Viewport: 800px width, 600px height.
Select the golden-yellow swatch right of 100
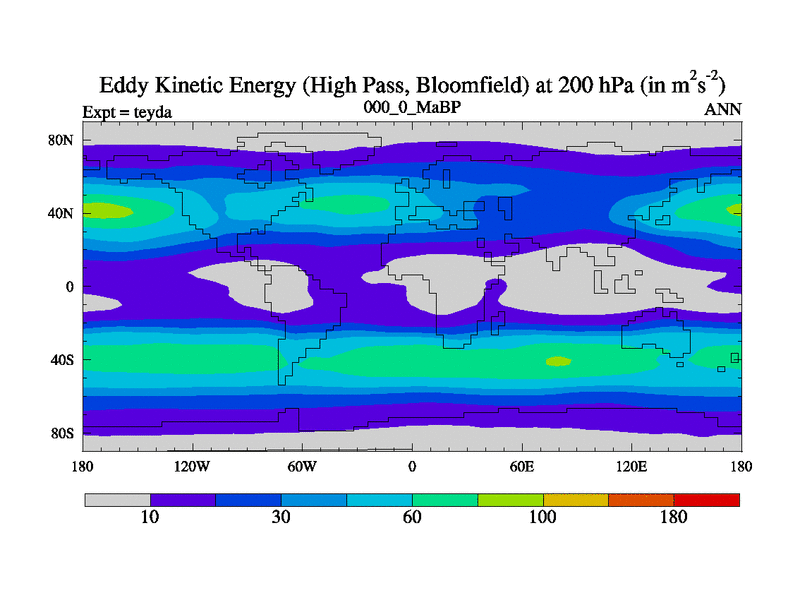pos(576,499)
